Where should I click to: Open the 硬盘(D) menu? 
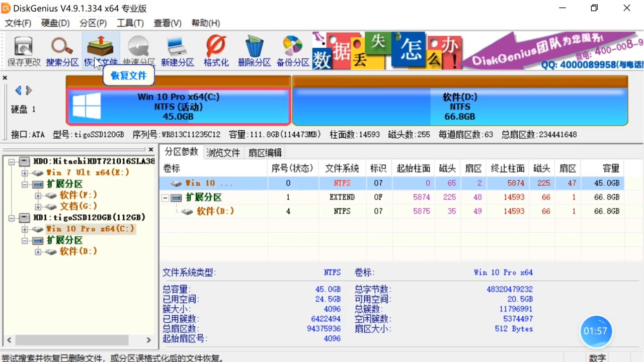55,23
